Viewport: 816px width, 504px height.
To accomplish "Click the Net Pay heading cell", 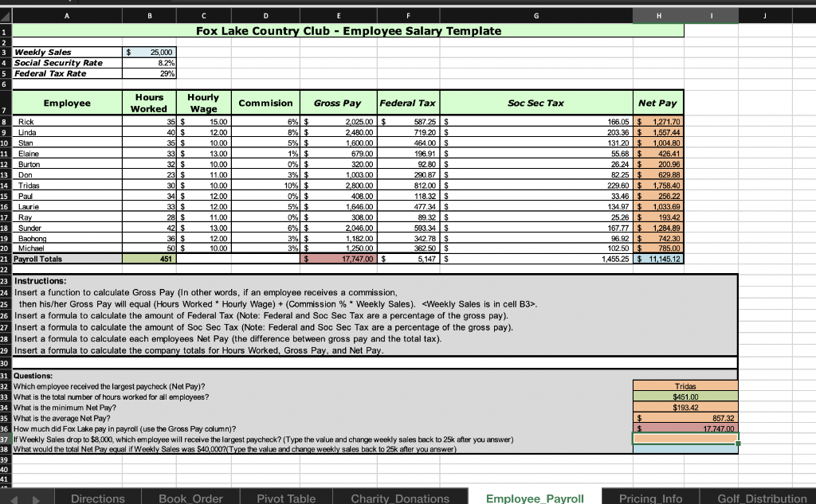I will [x=658, y=103].
